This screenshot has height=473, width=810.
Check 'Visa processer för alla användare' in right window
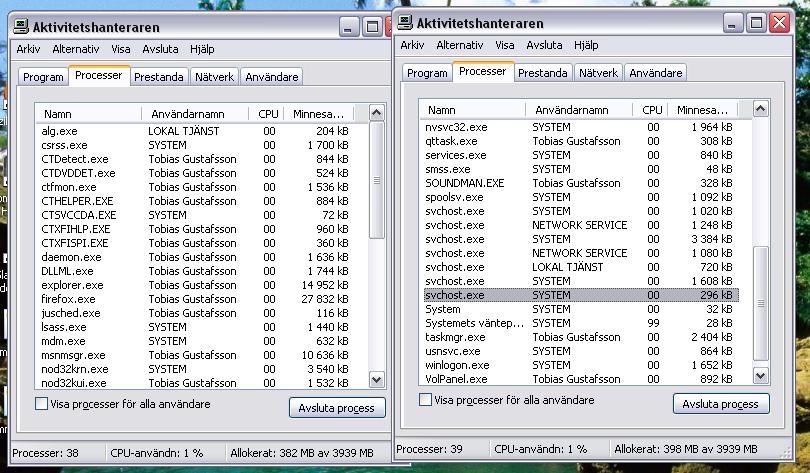click(425, 400)
